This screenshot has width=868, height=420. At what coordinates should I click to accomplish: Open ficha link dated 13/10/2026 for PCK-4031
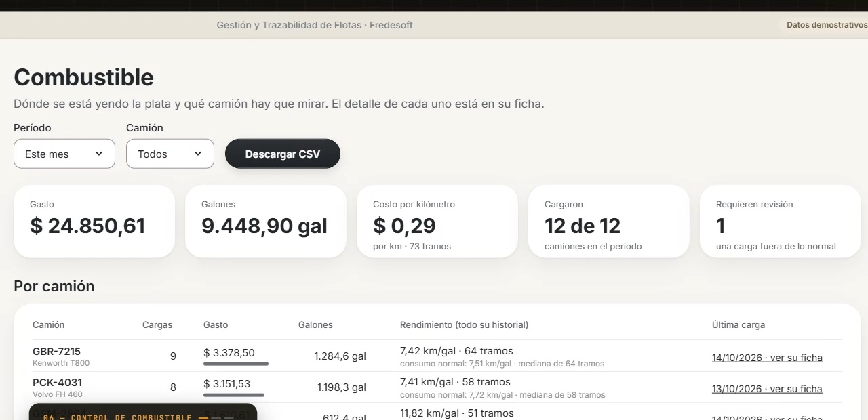767,389
